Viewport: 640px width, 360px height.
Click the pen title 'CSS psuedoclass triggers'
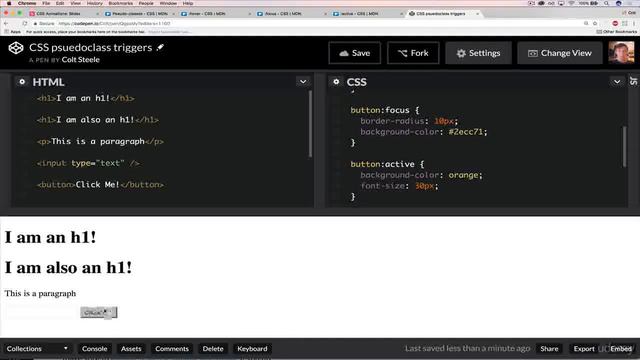pyautogui.click(x=91, y=47)
